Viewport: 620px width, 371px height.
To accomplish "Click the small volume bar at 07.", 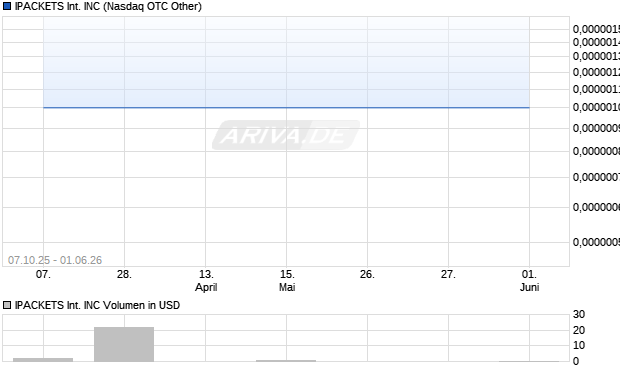I will [x=43, y=360].
